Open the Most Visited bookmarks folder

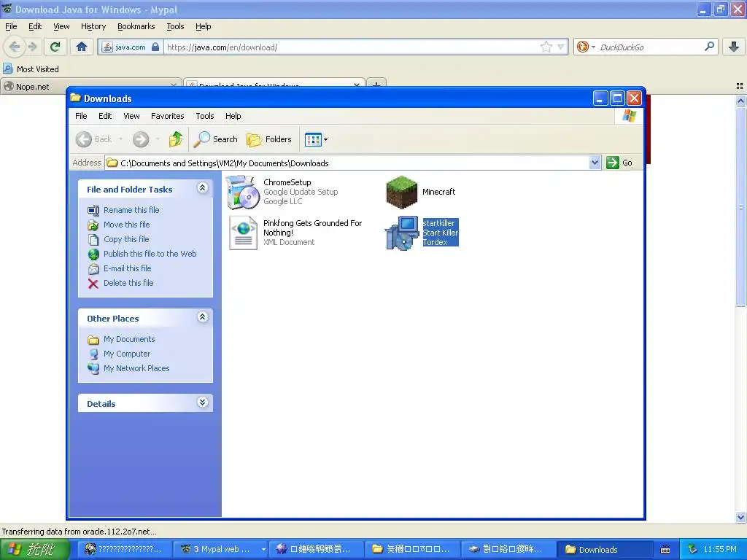tap(31, 69)
